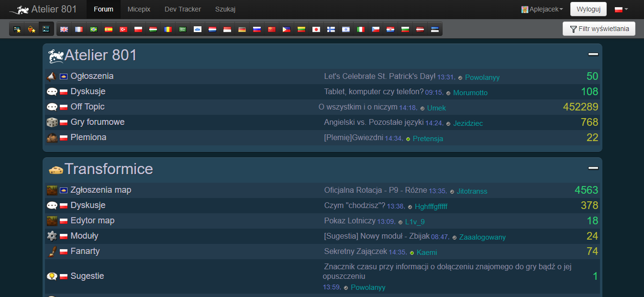
Task: Open the Micepix tab
Action: tap(138, 9)
